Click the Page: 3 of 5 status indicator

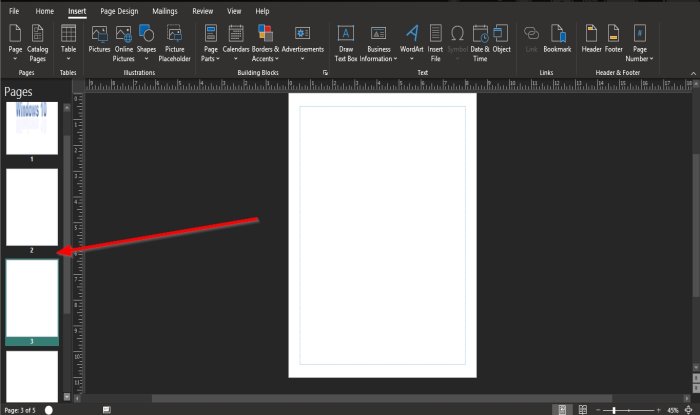pyautogui.click(x=21, y=410)
